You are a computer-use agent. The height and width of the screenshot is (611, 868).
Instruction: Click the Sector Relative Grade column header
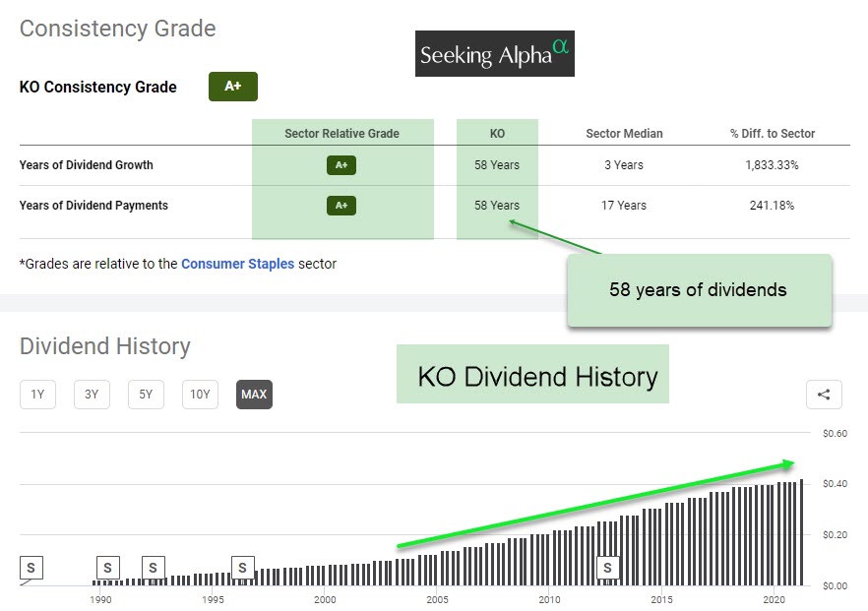click(341, 134)
